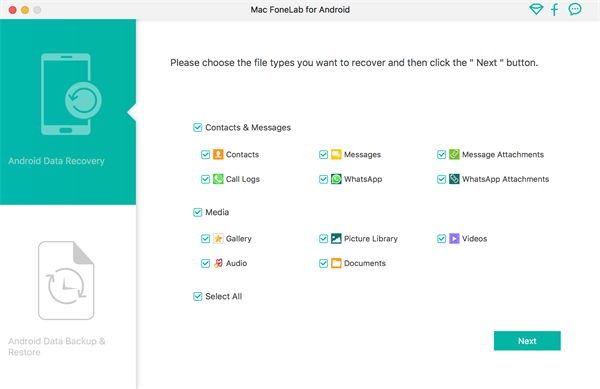Click the Documents folder icon
Screen dimensions: 600x389
[336, 263]
